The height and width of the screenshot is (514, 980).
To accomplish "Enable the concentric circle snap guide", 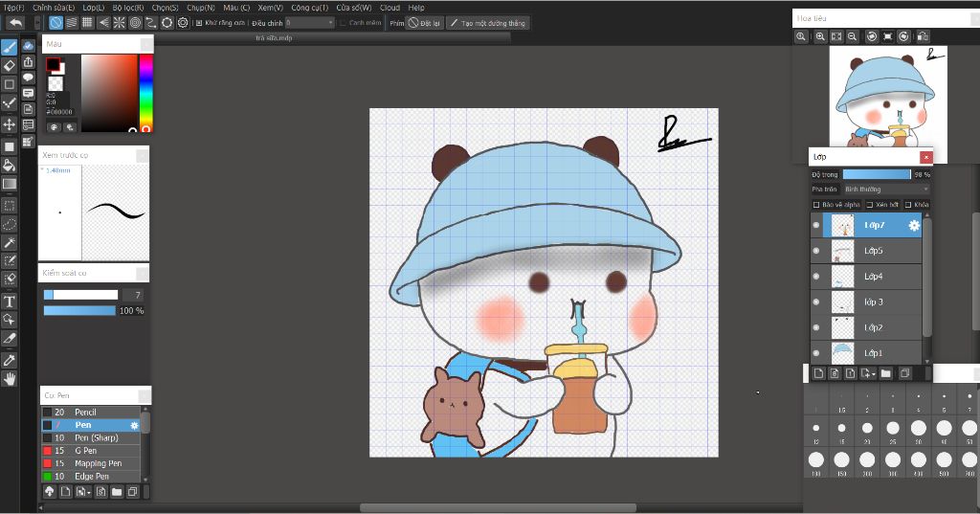I will [x=135, y=23].
